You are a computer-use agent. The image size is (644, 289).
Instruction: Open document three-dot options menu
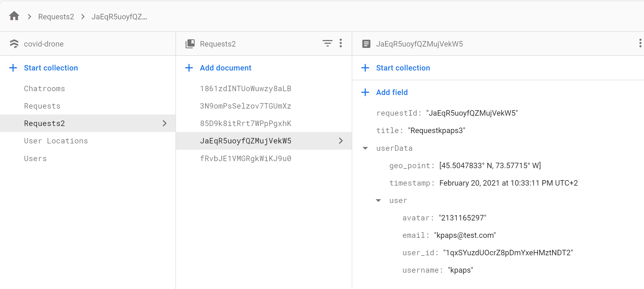coord(640,43)
